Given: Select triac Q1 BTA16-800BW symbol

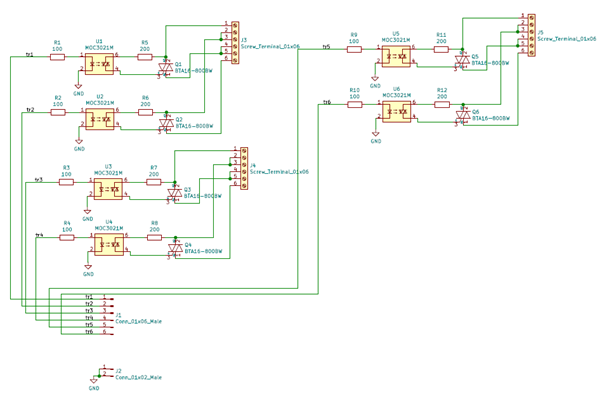Looking at the screenshot, I should pos(167,67).
